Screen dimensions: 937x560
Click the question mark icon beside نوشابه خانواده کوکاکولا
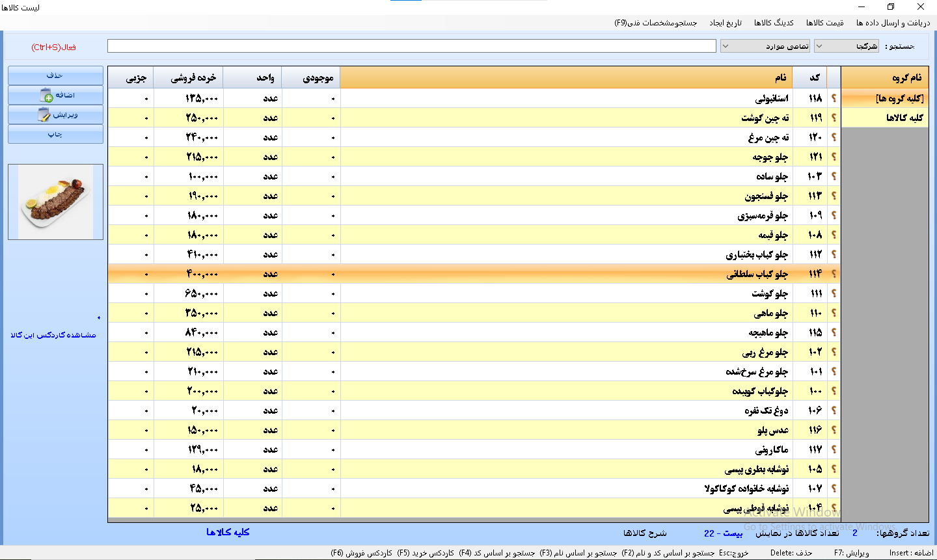point(834,488)
